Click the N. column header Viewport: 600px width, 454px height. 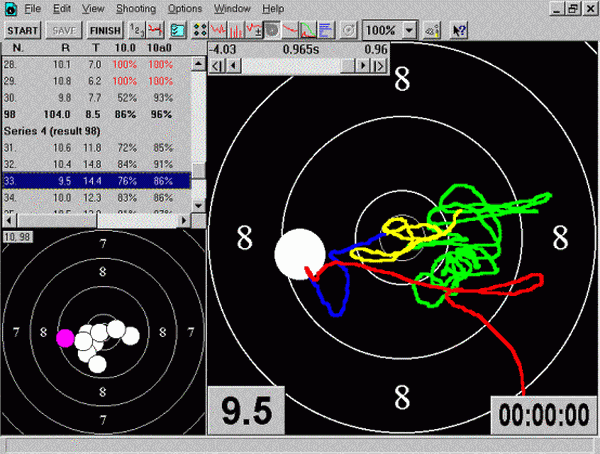[18, 48]
